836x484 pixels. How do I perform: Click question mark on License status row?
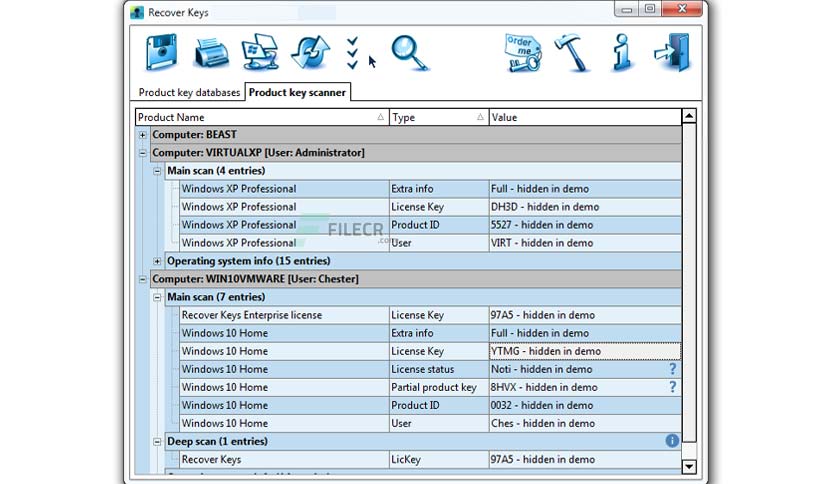672,369
